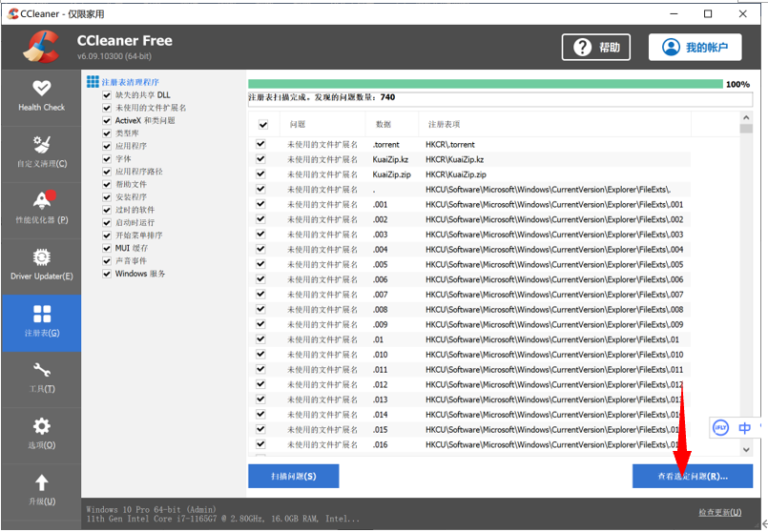
Task: Open 升级(U) upgrade arrow section
Action: pos(42,491)
